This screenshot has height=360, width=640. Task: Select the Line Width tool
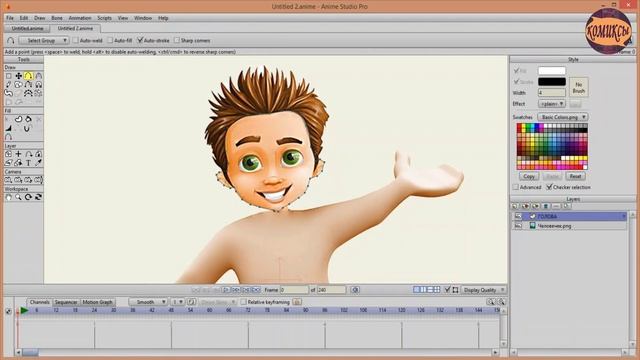(9, 128)
